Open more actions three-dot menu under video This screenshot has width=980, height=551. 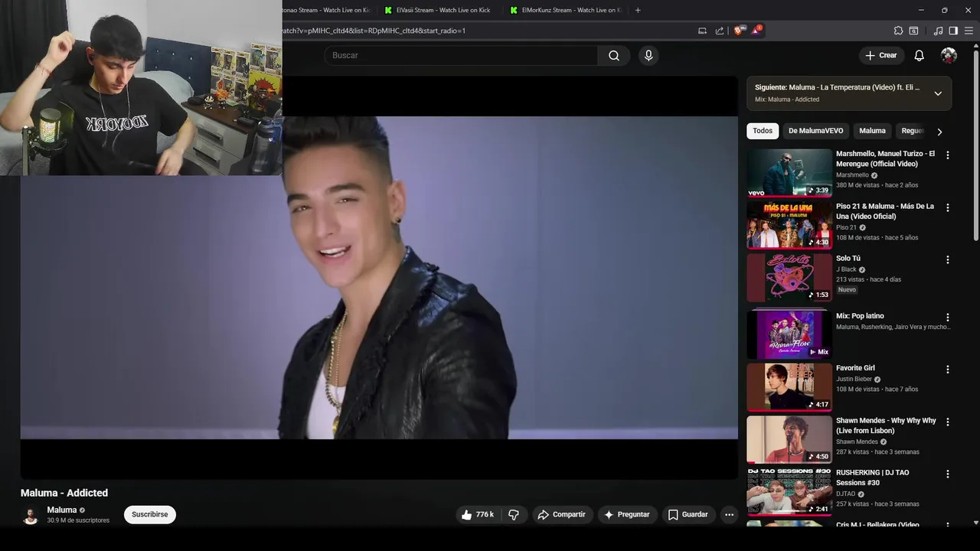[x=729, y=514]
